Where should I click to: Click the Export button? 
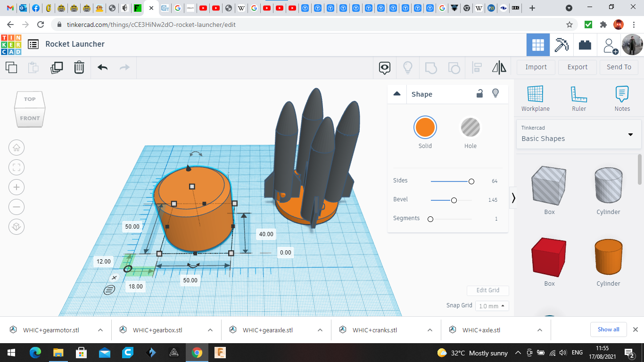(577, 67)
